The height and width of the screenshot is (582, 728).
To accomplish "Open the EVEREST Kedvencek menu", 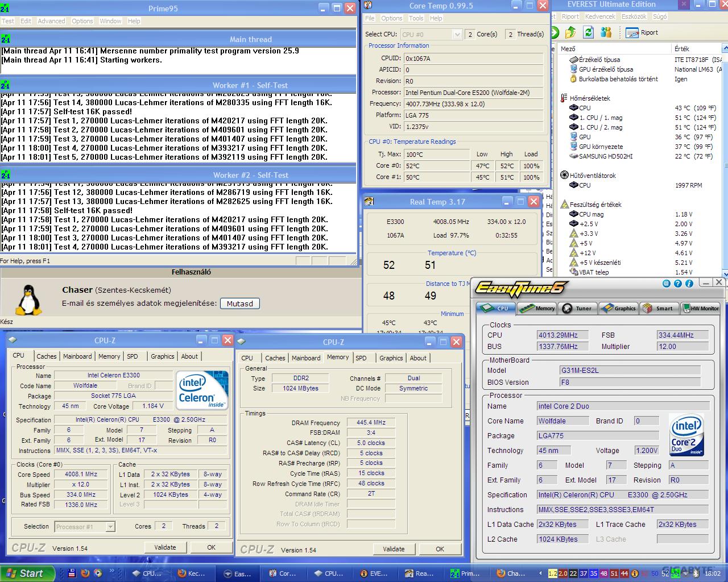I will [600, 16].
